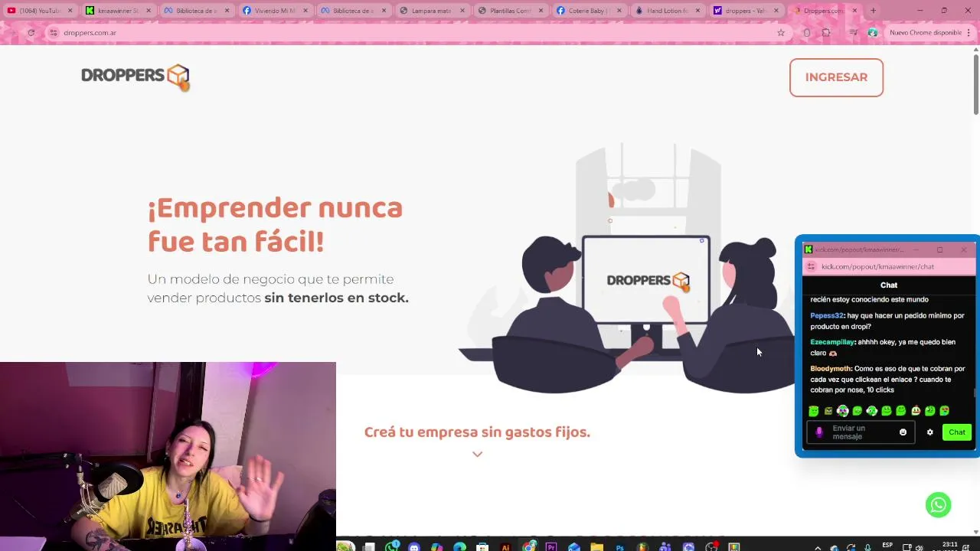Click the Chat heading in Kick popout

point(889,285)
